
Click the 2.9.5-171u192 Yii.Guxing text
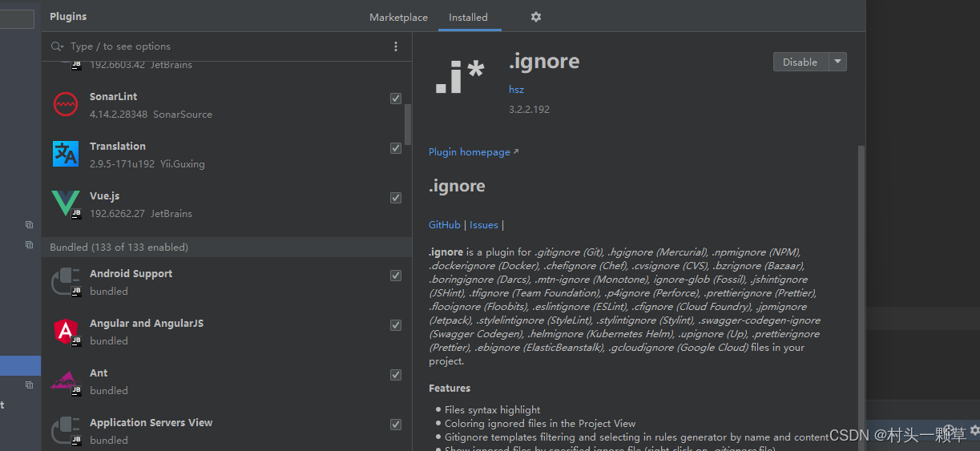coord(147,163)
